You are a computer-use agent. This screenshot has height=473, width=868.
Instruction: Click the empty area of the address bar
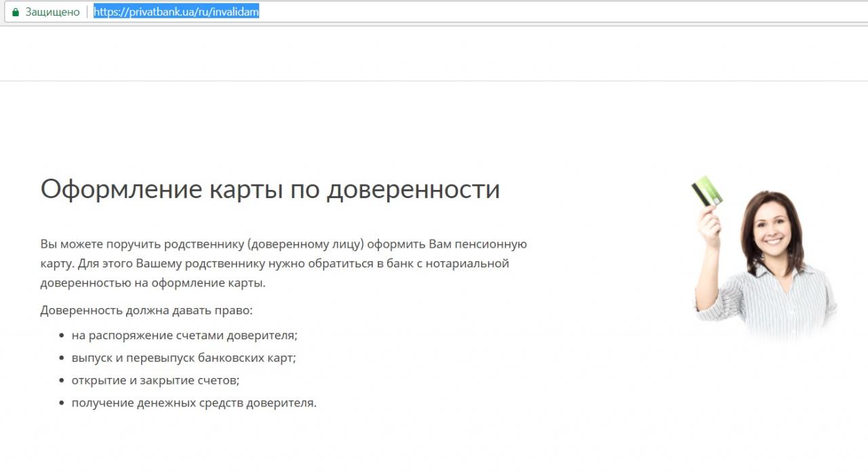(x=542, y=12)
